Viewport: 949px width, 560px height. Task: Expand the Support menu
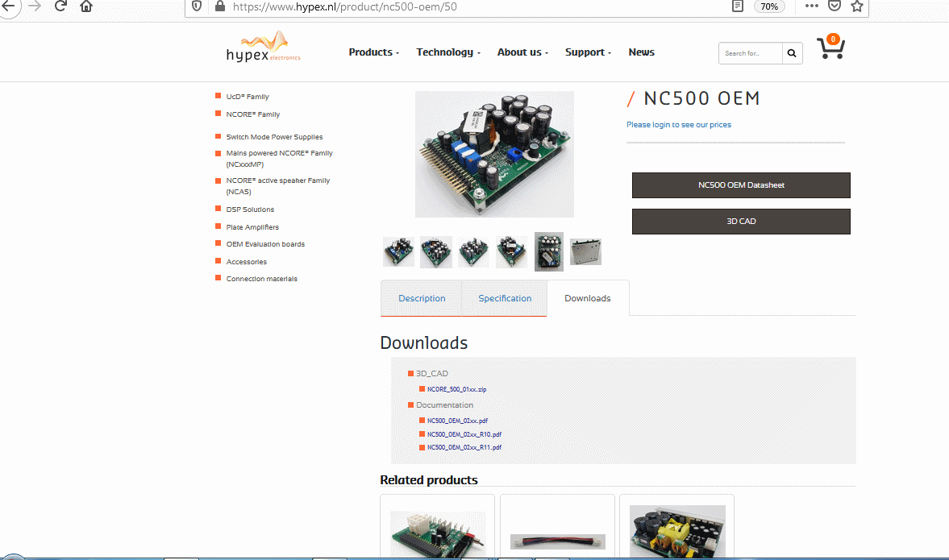point(588,52)
